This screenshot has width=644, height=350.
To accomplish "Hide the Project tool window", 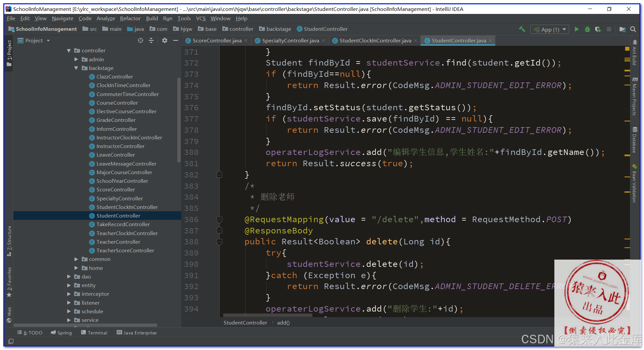I will pos(176,40).
